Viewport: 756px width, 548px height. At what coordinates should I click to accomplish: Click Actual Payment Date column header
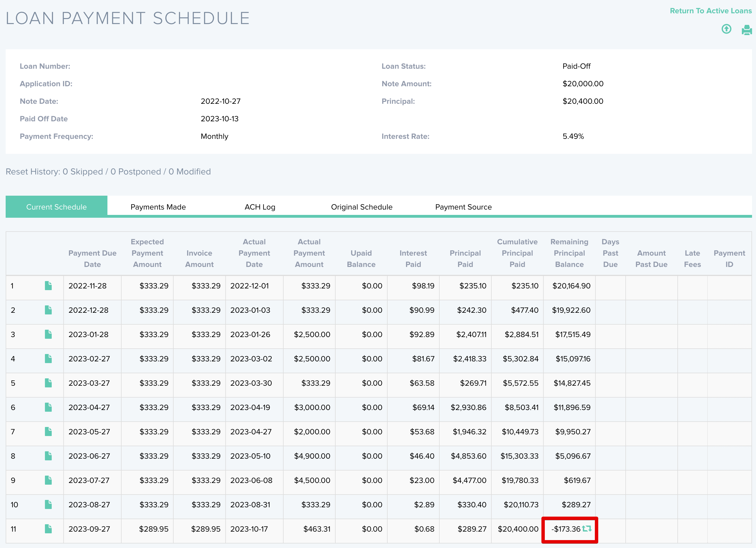(254, 253)
